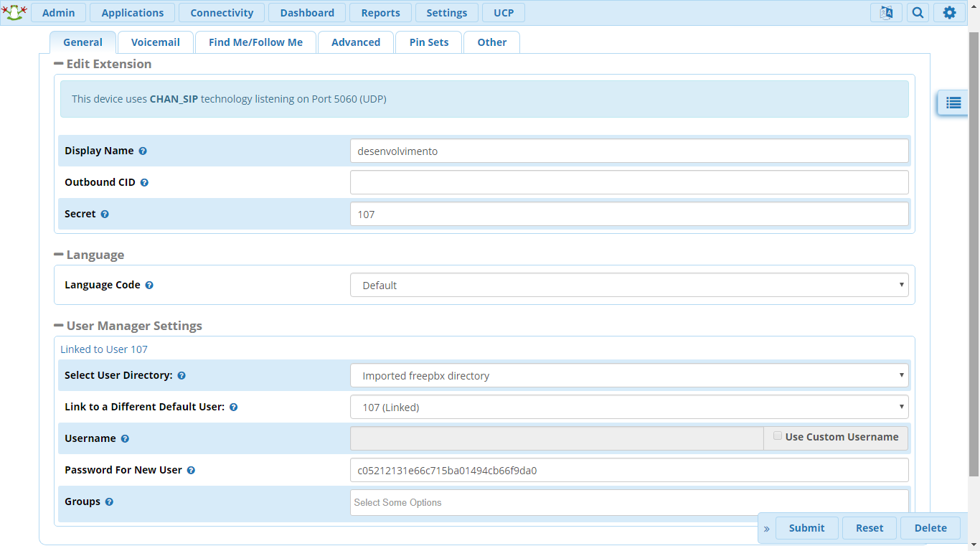Viewport: 980px width, 551px height.
Task: Open the Language Code dropdown
Action: pyautogui.click(x=629, y=285)
